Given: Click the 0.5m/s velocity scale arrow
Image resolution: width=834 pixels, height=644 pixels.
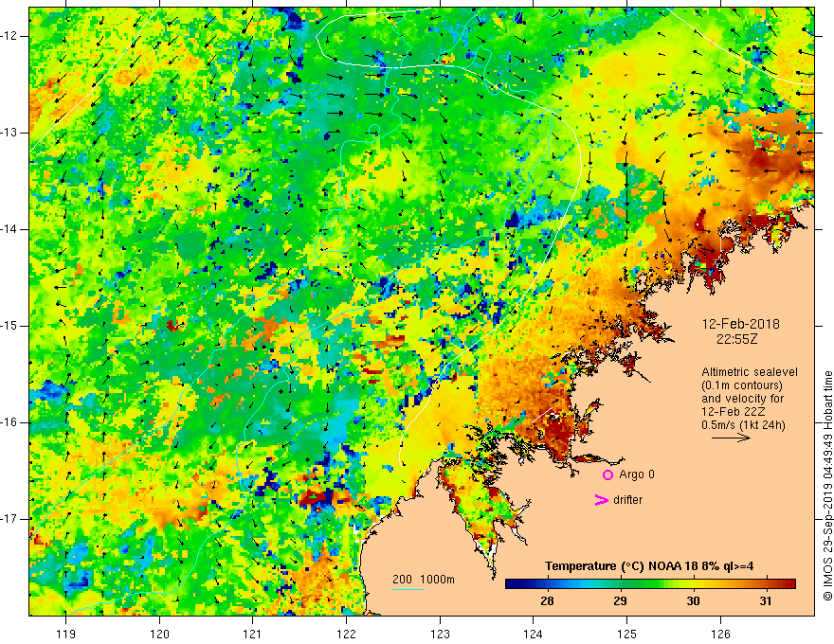Looking at the screenshot, I should (731, 438).
